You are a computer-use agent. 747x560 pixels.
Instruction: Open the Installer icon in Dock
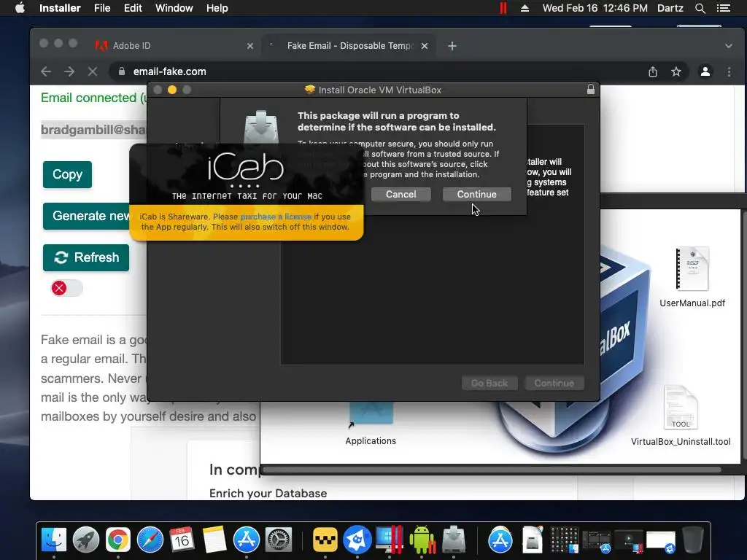tap(454, 540)
